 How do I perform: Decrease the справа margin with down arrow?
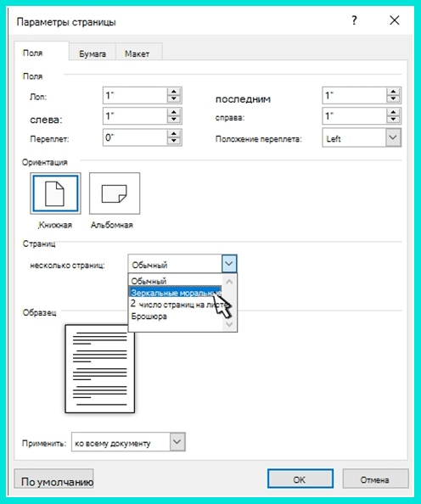(x=393, y=120)
